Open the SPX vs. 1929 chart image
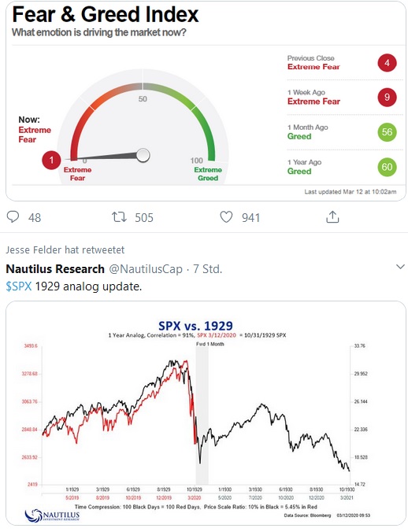Viewport: 408px width, 532px height. pos(206,413)
